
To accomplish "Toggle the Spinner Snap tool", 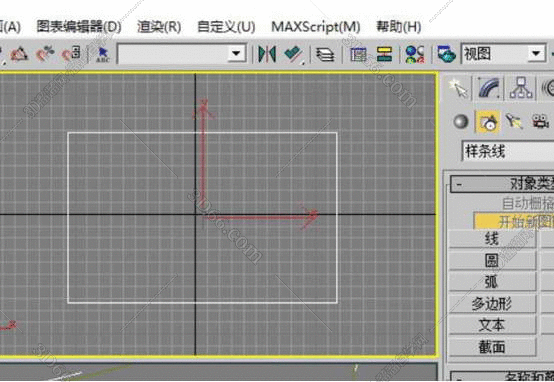I will (72, 54).
